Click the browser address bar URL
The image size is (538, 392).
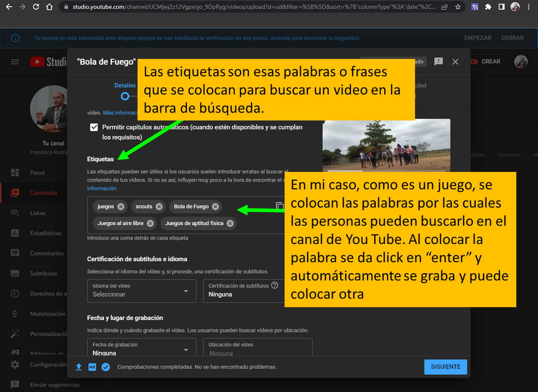pos(254,7)
